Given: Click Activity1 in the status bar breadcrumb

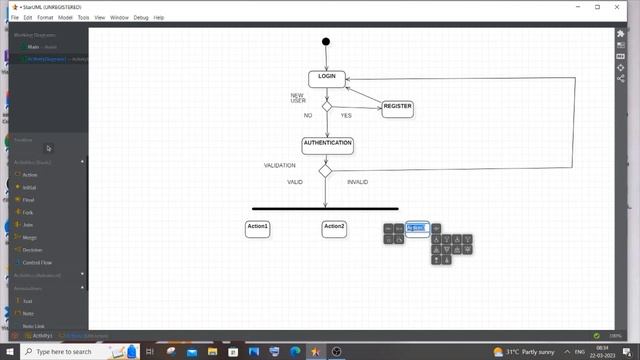Looking at the screenshot, I should pos(39,336).
